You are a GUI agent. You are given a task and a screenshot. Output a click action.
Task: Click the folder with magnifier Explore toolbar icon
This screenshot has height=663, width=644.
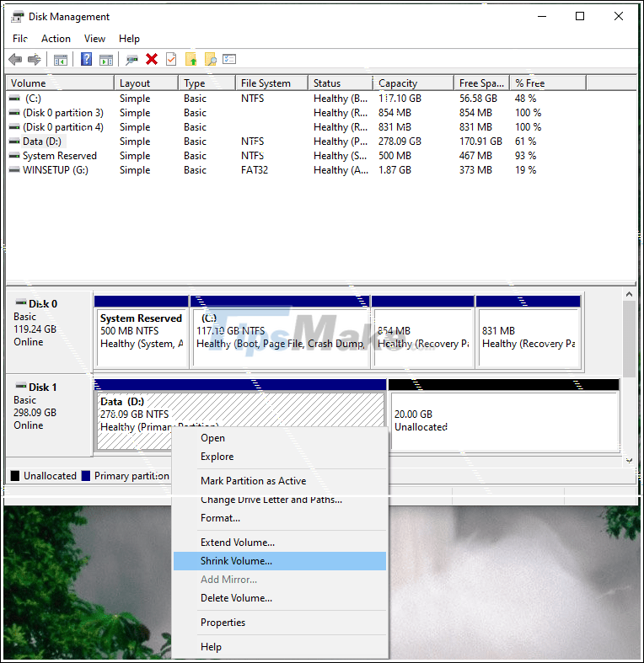coord(210,59)
